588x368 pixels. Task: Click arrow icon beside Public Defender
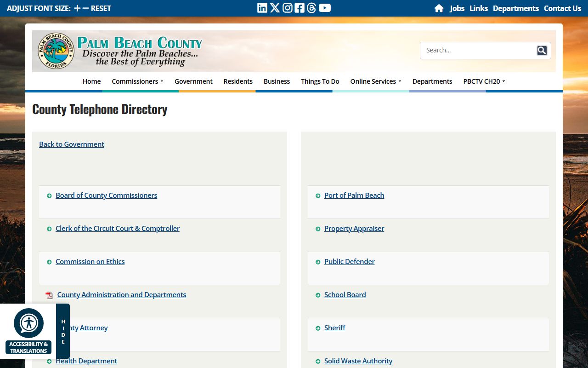tap(318, 262)
